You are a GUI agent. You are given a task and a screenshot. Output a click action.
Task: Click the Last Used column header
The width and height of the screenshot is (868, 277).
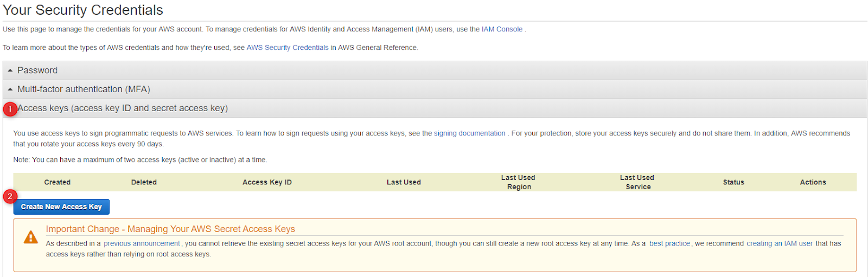point(404,182)
